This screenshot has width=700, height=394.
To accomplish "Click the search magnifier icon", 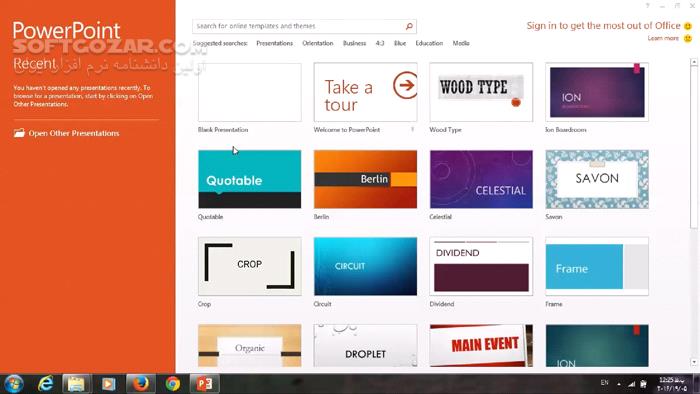I will click(409, 26).
